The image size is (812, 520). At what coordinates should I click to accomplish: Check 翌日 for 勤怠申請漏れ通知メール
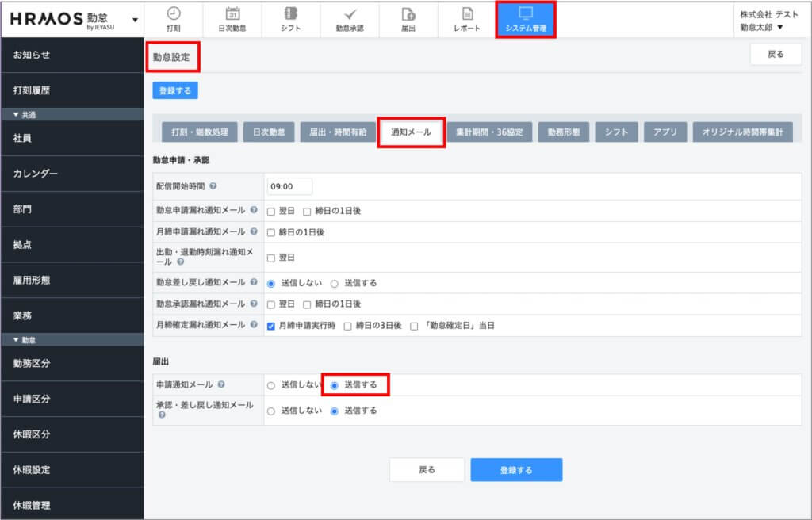[x=271, y=212]
